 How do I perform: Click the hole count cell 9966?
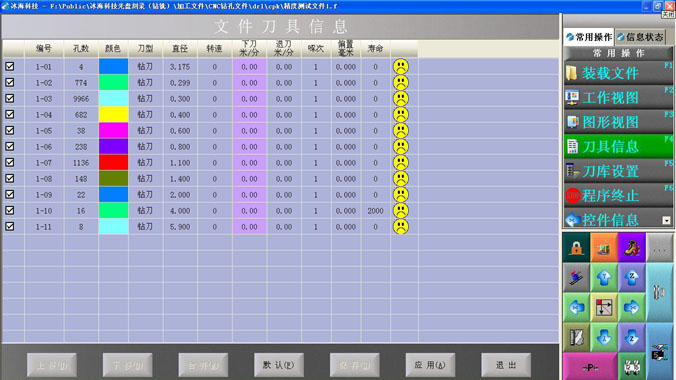[x=81, y=99]
